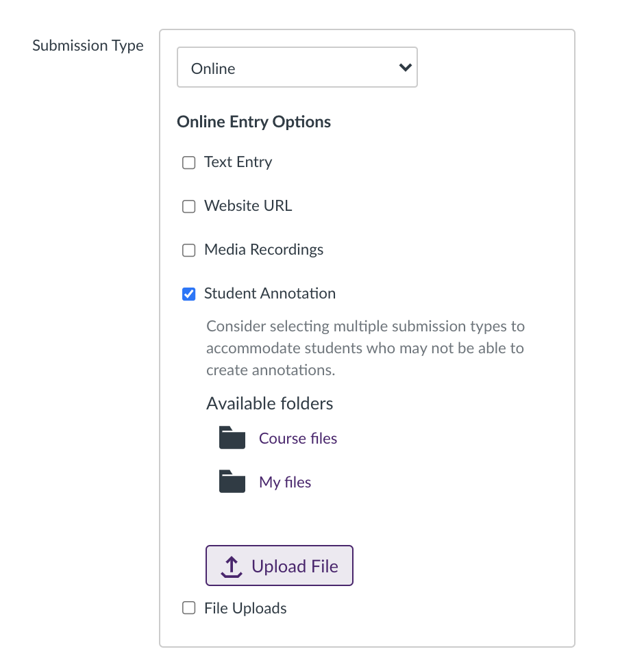Viewport: 644px width, 660px height.
Task: Click the My files folder icon
Action: (x=232, y=482)
